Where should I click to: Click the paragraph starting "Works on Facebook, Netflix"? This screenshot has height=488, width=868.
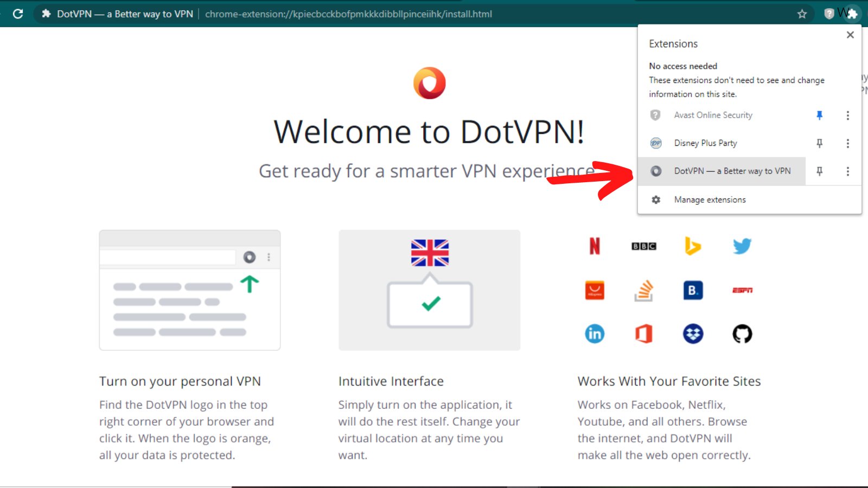[x=665, y=430]
